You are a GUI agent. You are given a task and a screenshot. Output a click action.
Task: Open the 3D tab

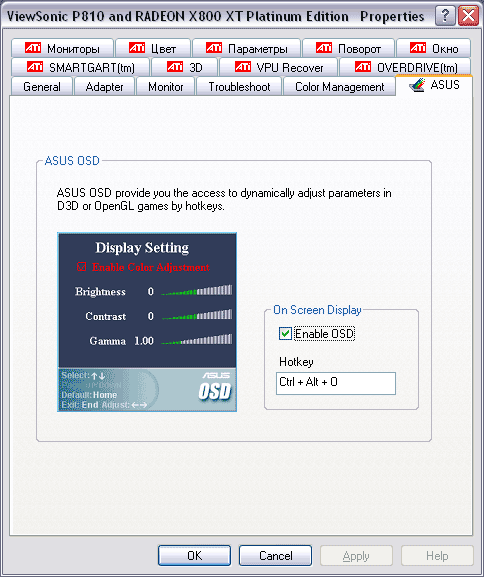click(184, 67)
